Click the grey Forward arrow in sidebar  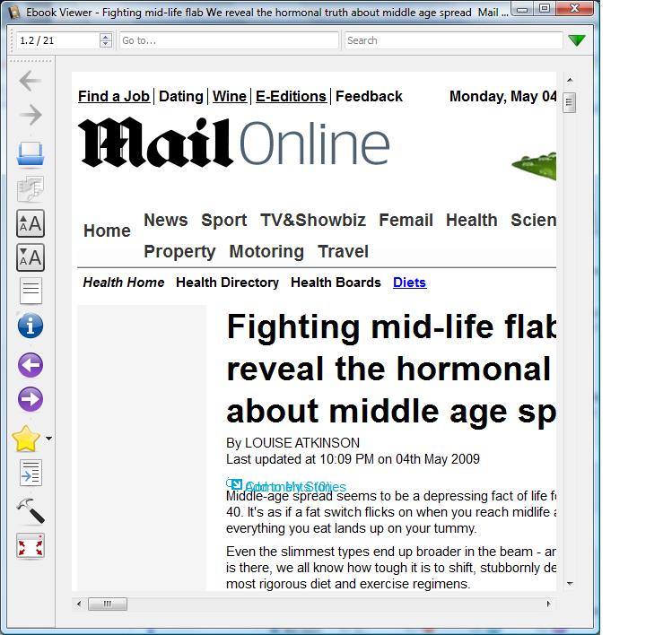pos(30,115)
